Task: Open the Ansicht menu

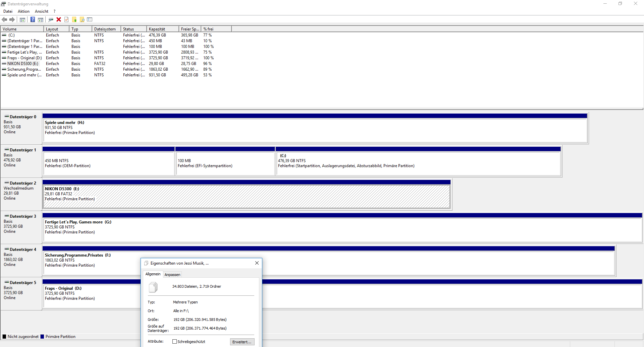Action: pyautogui.click(x=42, y=11)
